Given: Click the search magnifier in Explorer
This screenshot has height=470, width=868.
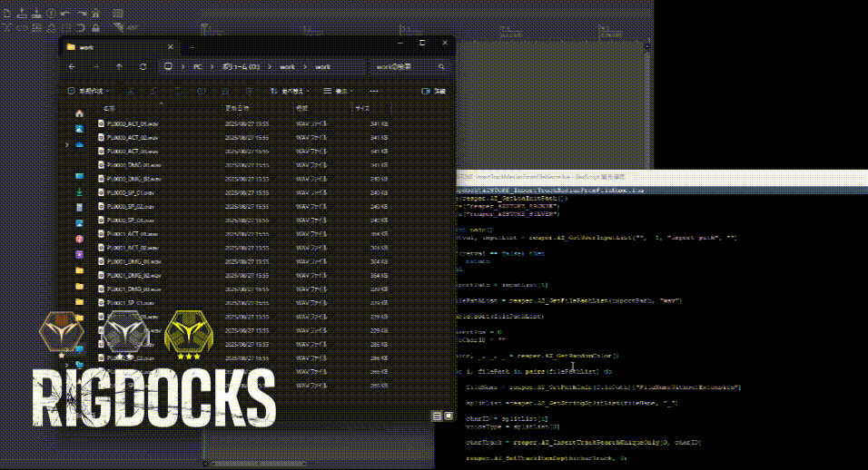Looking at the screenshot, I should pyautogui.click(x=441, y=66).
